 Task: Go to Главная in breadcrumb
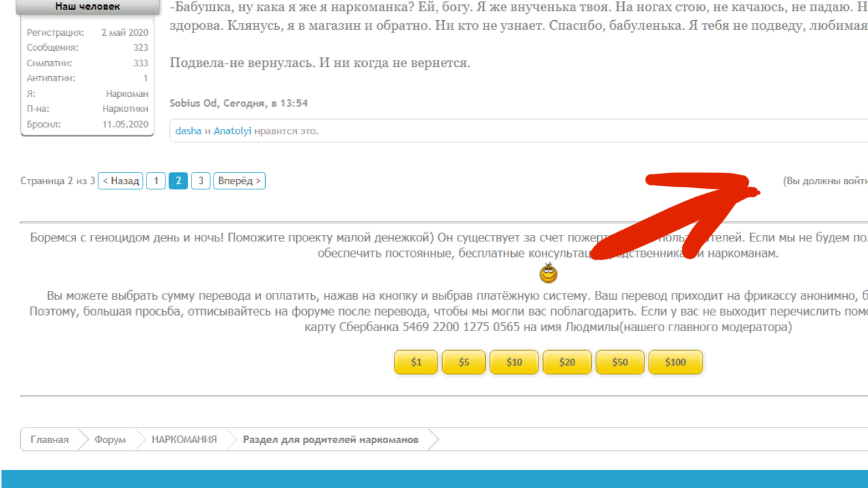(x=49, y=440)
